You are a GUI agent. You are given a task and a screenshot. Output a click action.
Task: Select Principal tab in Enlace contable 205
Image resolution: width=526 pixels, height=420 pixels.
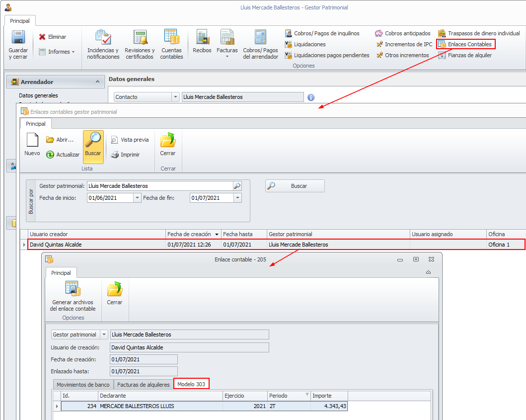61,273
